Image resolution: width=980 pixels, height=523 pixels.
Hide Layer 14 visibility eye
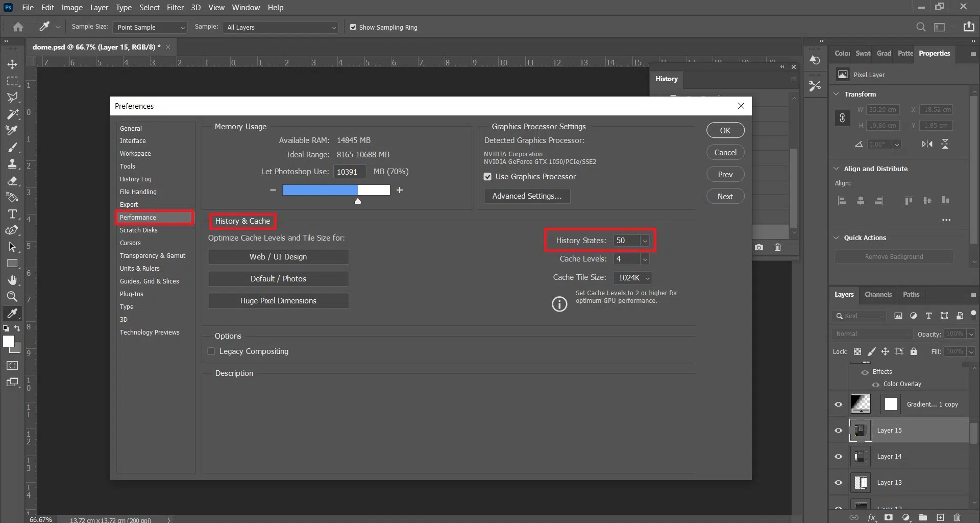pyautogui.click(x=838, y=457)
